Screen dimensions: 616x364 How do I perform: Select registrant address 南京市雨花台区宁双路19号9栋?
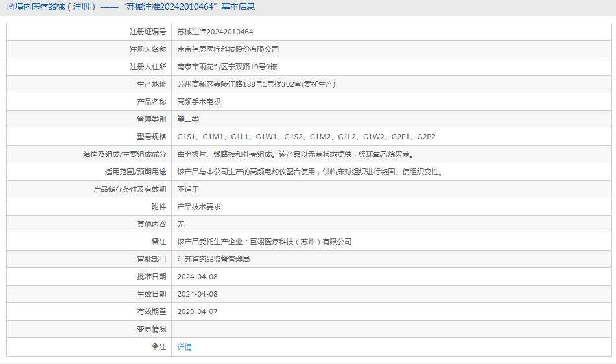pyautogui.click(x=227, y=67)
